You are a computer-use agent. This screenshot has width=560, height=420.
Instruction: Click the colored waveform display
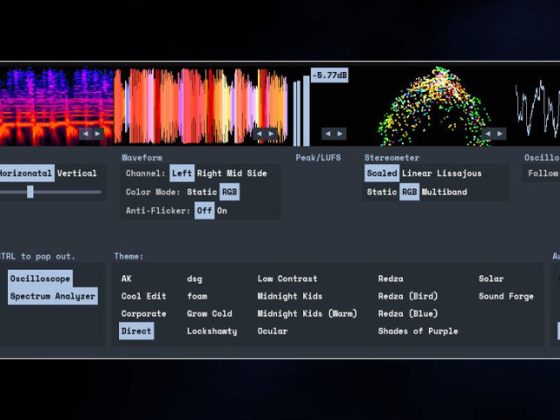click(x=201, y=106)
